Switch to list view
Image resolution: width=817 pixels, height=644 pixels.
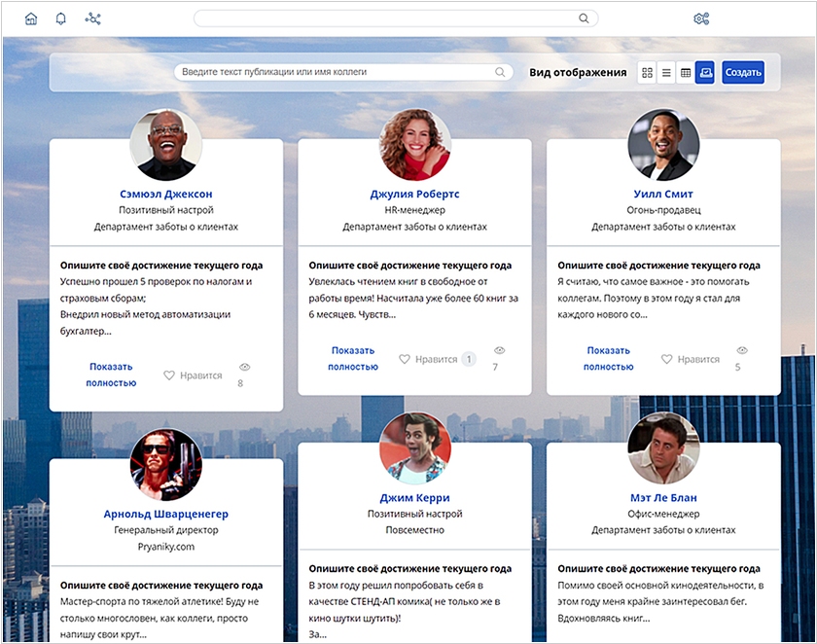[x=666, y=72]
